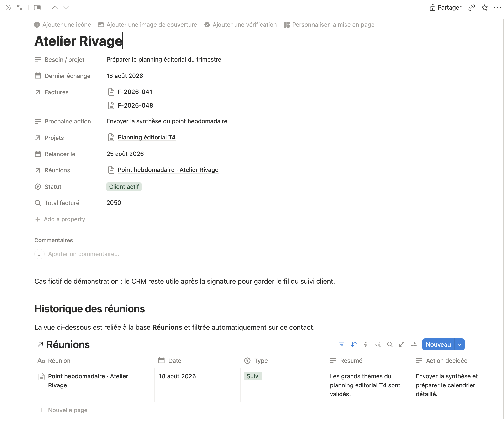504x421 pixels.
Task: Open automations lightning bolt icon
Action: pyautogui.click(x=366, y=344)
